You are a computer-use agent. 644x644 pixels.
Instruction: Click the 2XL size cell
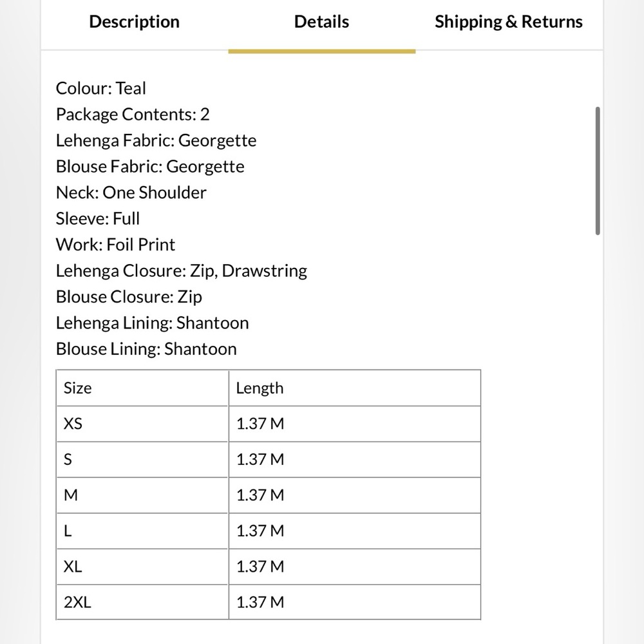pyautogui.click(x=142, y=602)
